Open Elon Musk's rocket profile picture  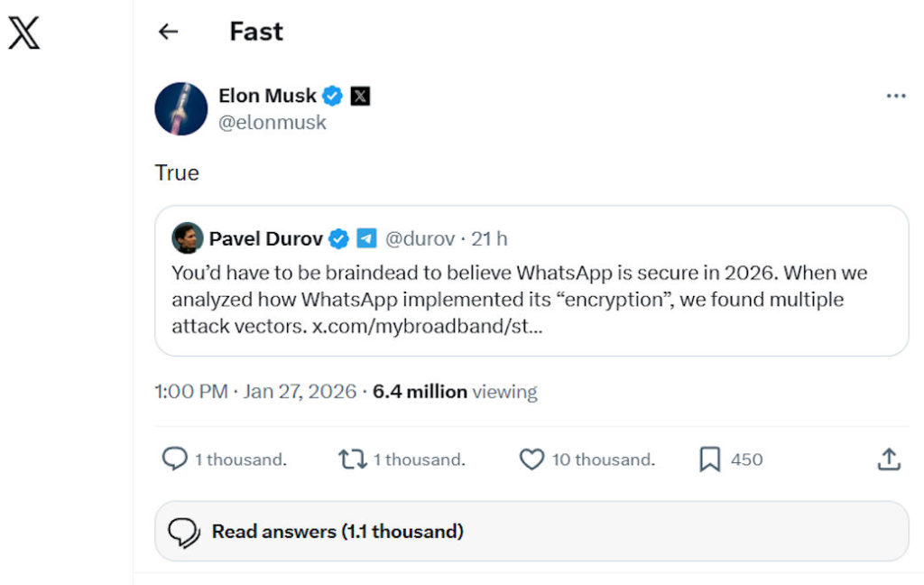181,108
